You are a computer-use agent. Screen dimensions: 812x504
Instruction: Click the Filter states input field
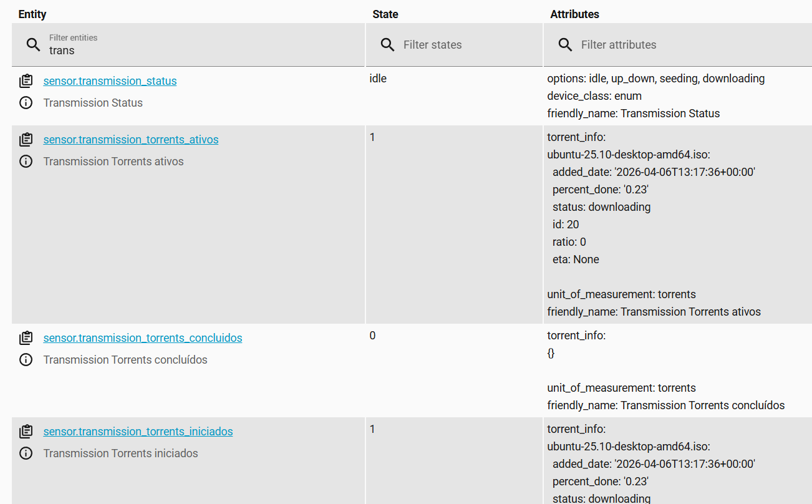click(468, 45)
